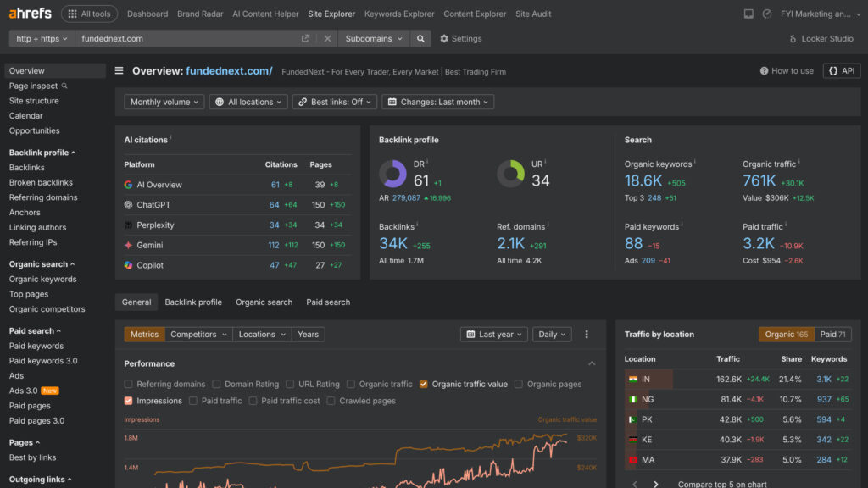Enable the Organic pages checkbox

click(519, 384)
